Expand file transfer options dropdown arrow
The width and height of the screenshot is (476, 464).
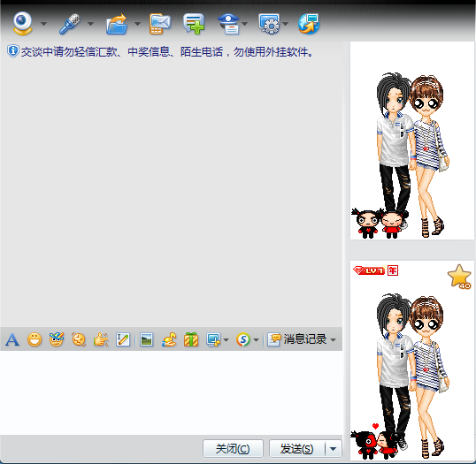coord(137,24)
